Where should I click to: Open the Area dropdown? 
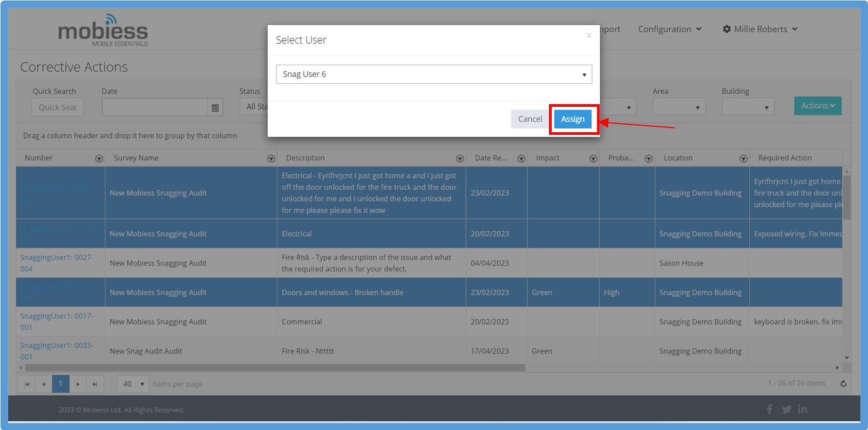pos(679,107)
